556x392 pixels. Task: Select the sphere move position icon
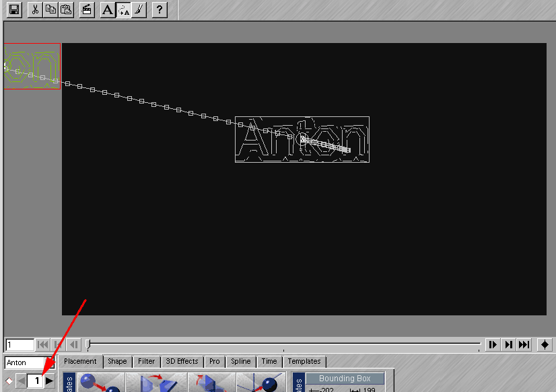101,382
